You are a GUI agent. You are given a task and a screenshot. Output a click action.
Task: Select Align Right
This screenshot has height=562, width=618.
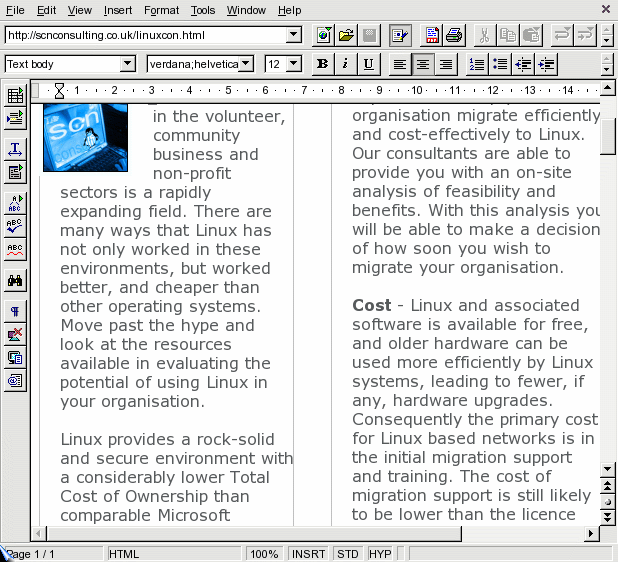pyautogui.click(x=446, y=64)
